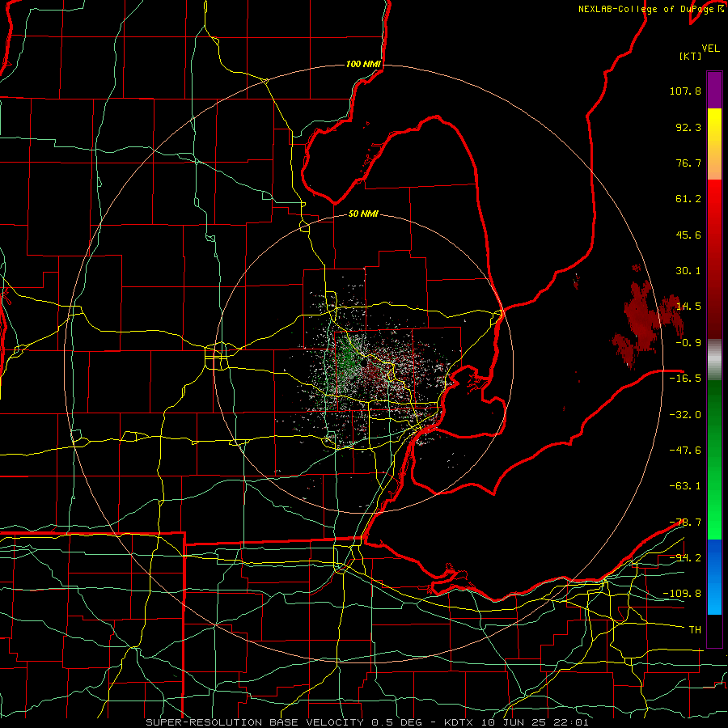Viewport: 728px width, 728px height.
Task: Click the 100 NMI range ring label
Action: click(x=363, y=64)
